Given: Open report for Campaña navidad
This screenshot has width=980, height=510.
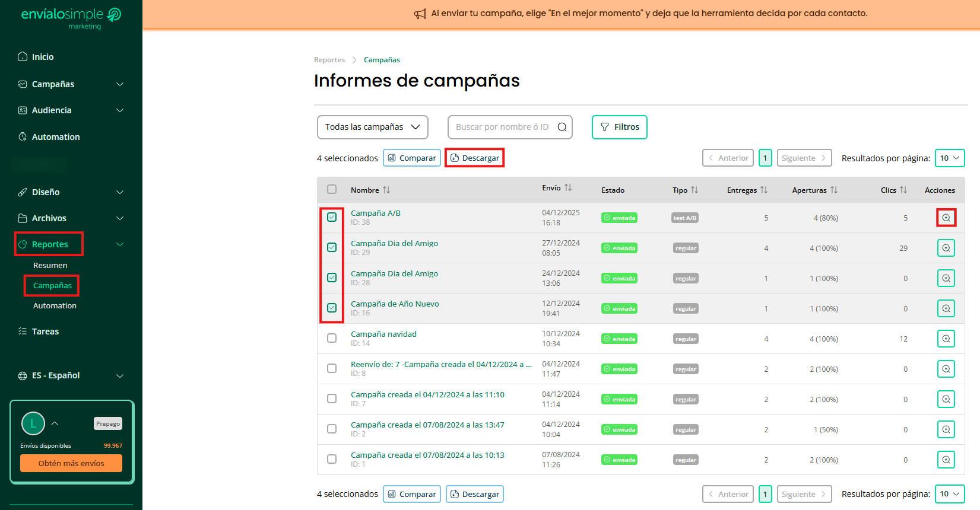Looking at the screenshot, I should pos(946,339).
